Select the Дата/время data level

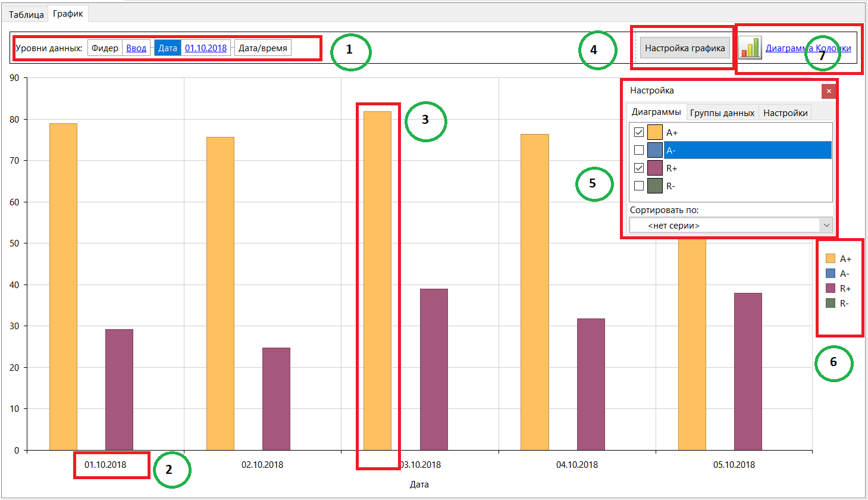coord(264,48)
